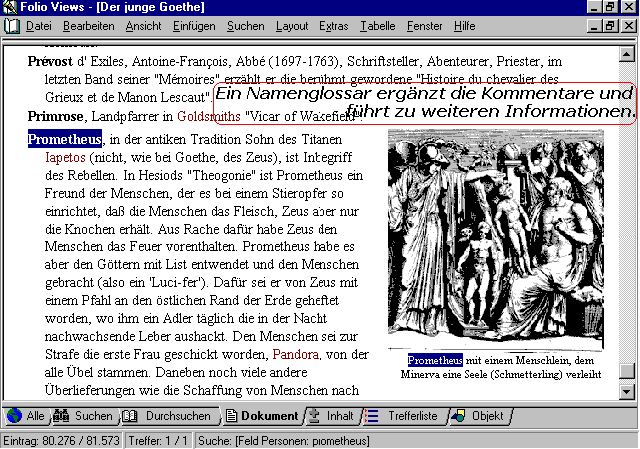Image resolution: width=640 pixels, height=449 pixels.
Task: Click the shapes icon on Objekt tab
Action: [x=458, y=416]
